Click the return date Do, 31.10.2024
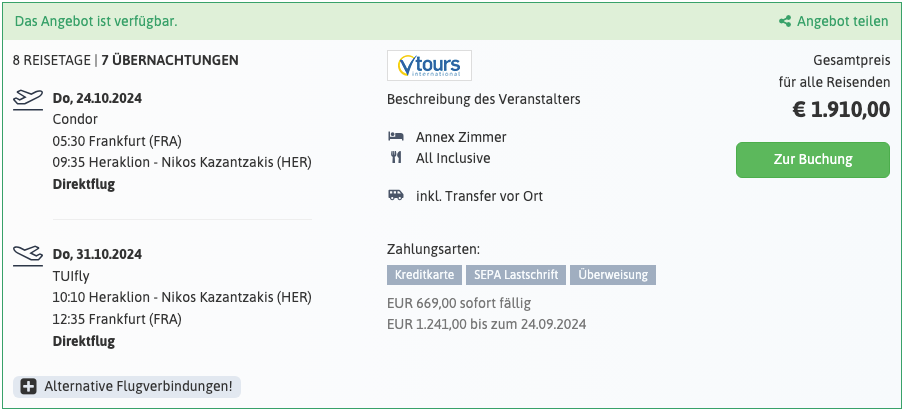 tap(97, 254)
